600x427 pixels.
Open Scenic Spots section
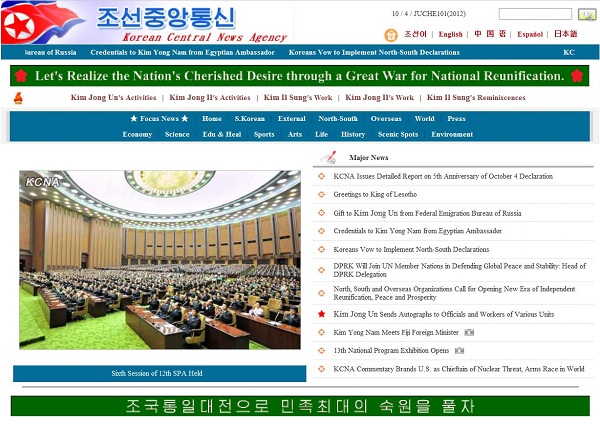(398, 134)
